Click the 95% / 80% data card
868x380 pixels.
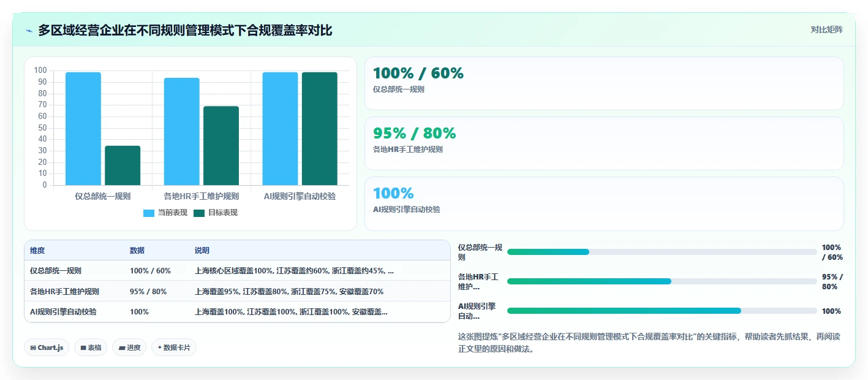[604, 143]
